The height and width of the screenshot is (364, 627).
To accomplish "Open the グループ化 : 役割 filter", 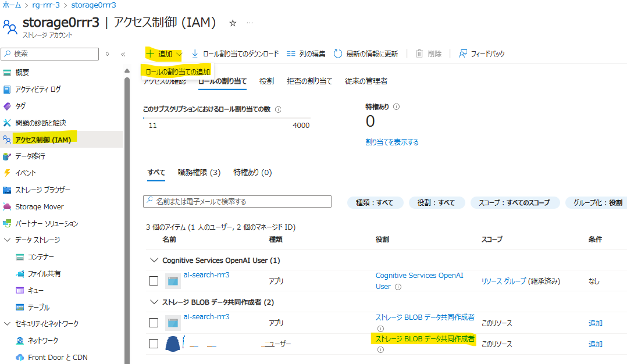I will (x=597, y=202).
